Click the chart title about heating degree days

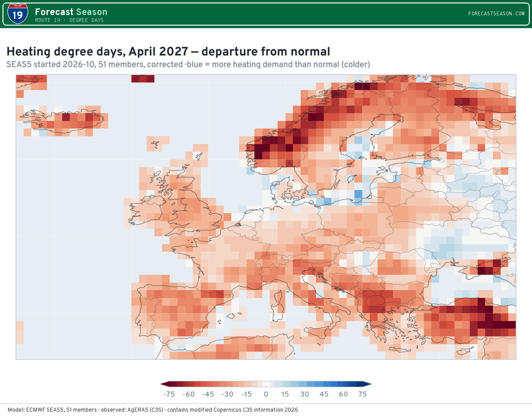tap(168, 52)
